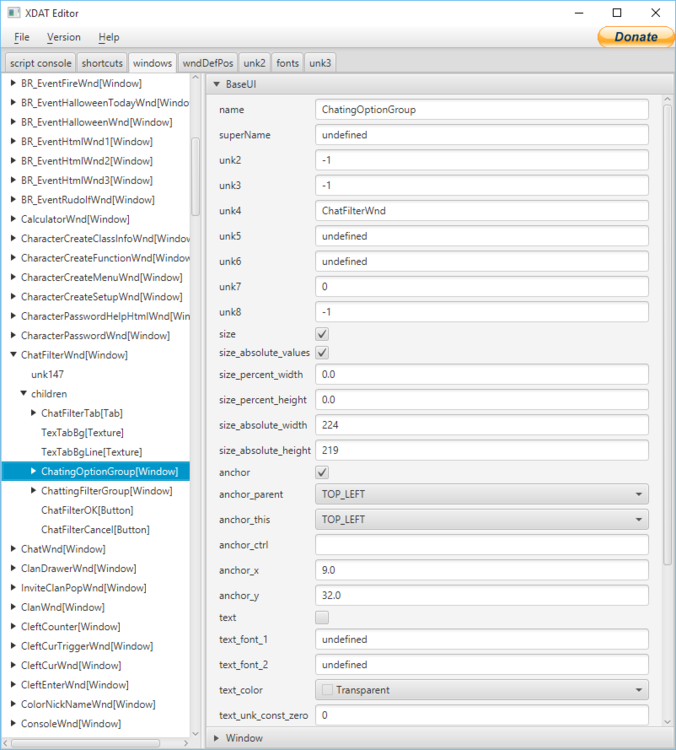Disable the anchor checkbox
This screenshot has width=676, height=750.
click(322, 472)
